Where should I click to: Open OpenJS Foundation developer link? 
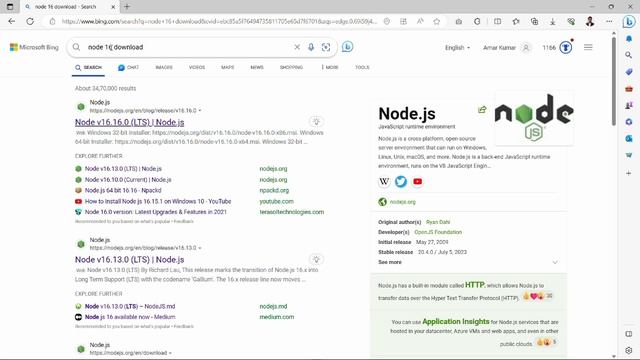click(438, 232)
